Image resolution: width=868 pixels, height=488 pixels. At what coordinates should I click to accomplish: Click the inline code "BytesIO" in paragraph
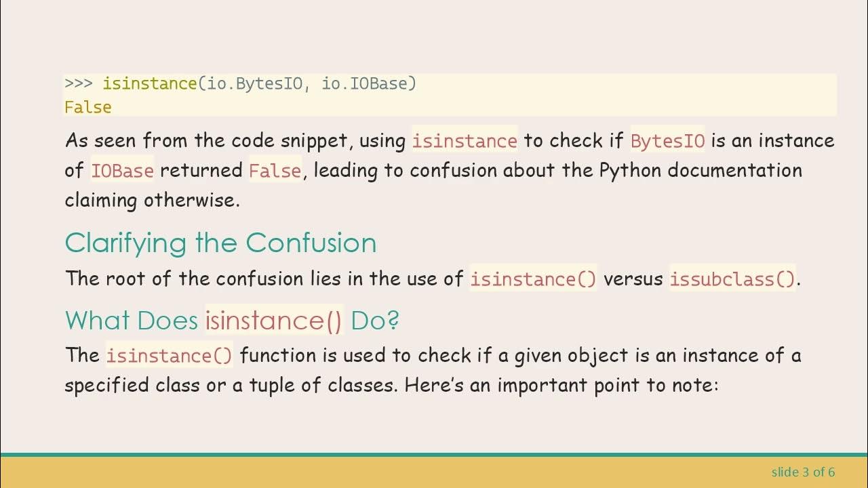(x=668, y=141)
